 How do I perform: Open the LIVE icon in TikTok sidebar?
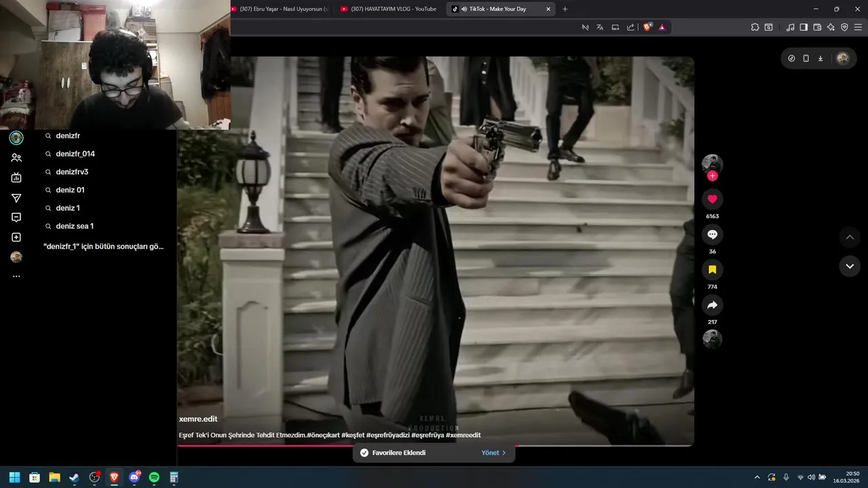tap(16, 178)
